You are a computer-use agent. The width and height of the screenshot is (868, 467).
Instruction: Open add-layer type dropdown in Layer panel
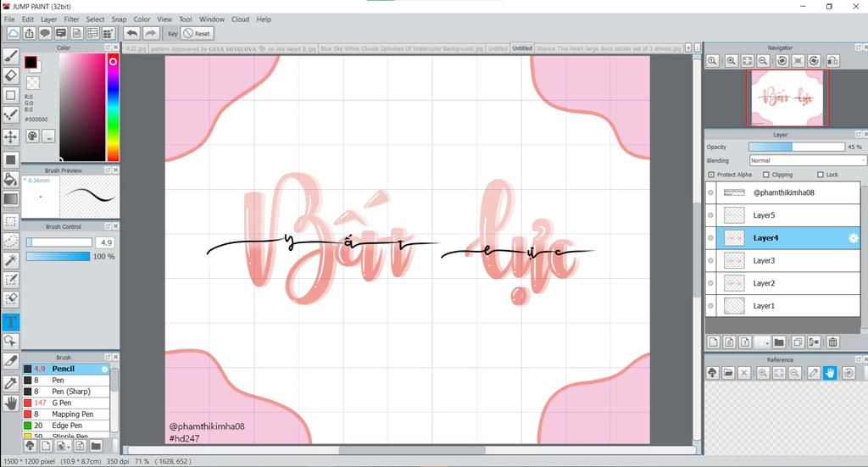[x=762, y=342]
